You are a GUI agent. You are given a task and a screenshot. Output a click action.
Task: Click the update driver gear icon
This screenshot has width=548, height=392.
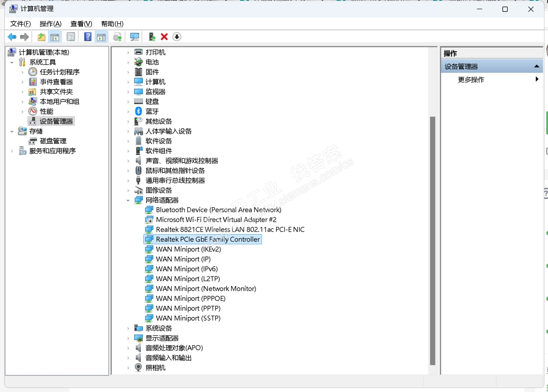(117, 37)
